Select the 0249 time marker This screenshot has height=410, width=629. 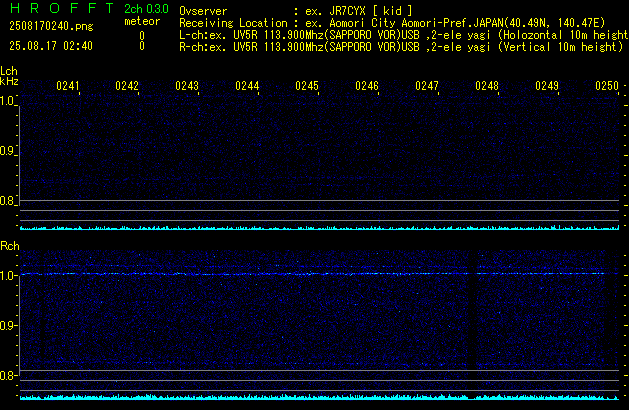(547, 86)
